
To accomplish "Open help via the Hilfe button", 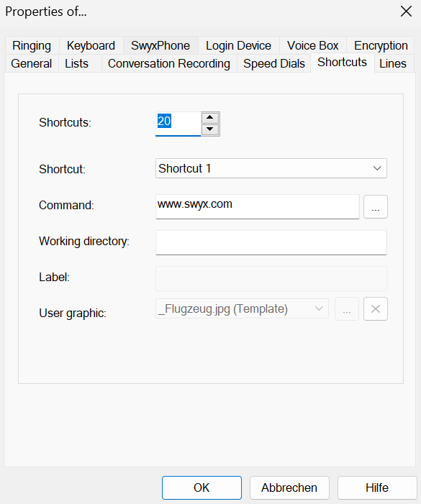I will point(377,487).
